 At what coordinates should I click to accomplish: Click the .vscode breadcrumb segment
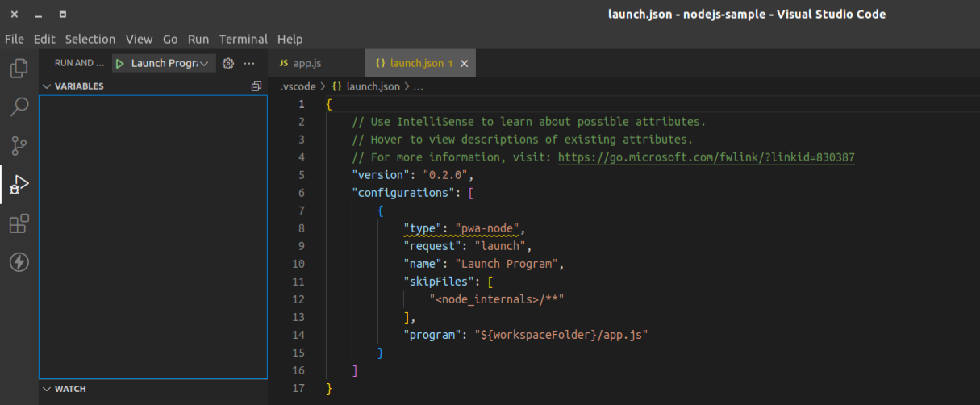pos(298,86)
